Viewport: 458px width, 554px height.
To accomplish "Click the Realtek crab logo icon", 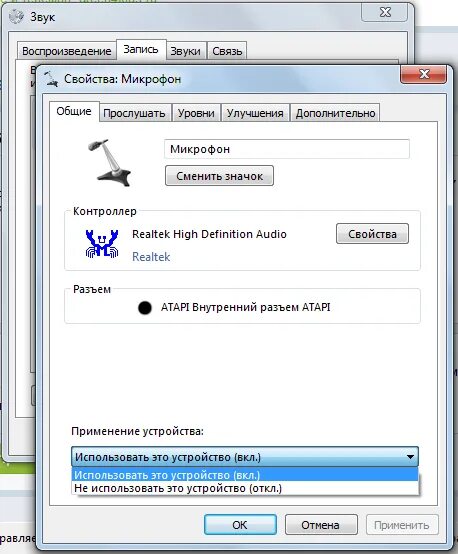I will pyautogui.click(x=102, y=244).
